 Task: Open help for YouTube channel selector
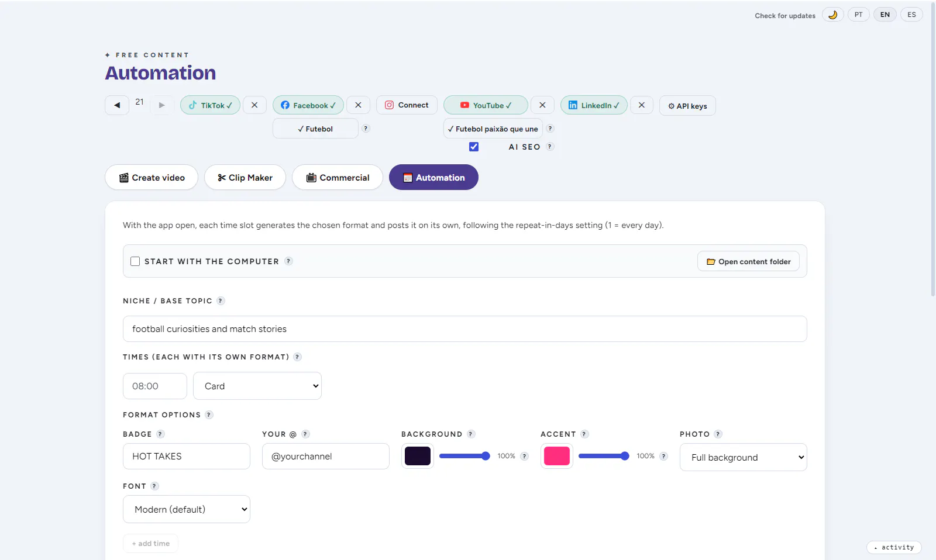pos(550,129)
